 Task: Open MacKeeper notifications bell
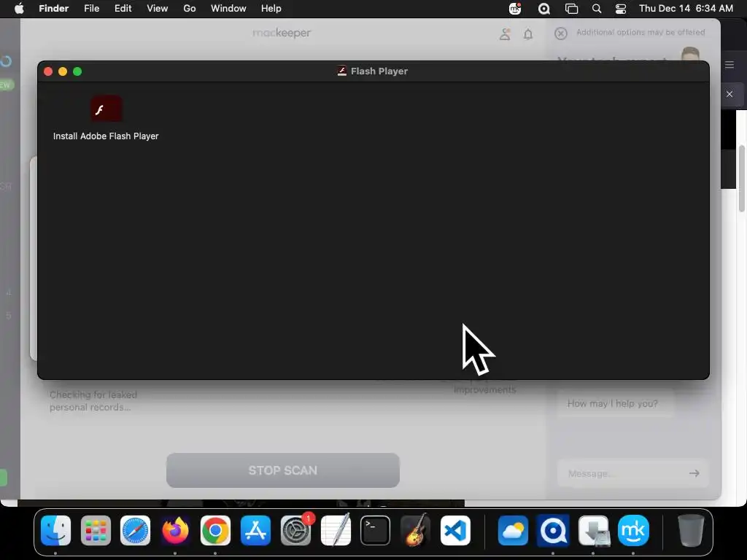point(528,34)
